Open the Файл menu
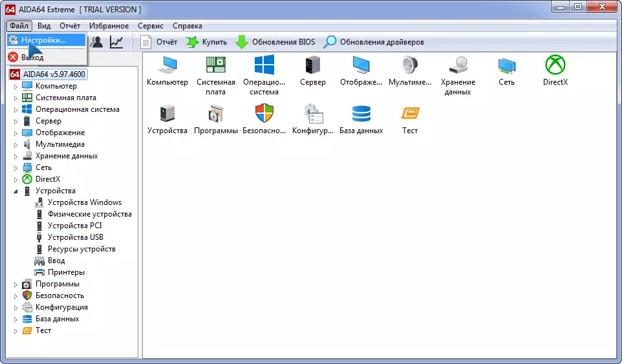622x364 pixels. click(19, 26)
